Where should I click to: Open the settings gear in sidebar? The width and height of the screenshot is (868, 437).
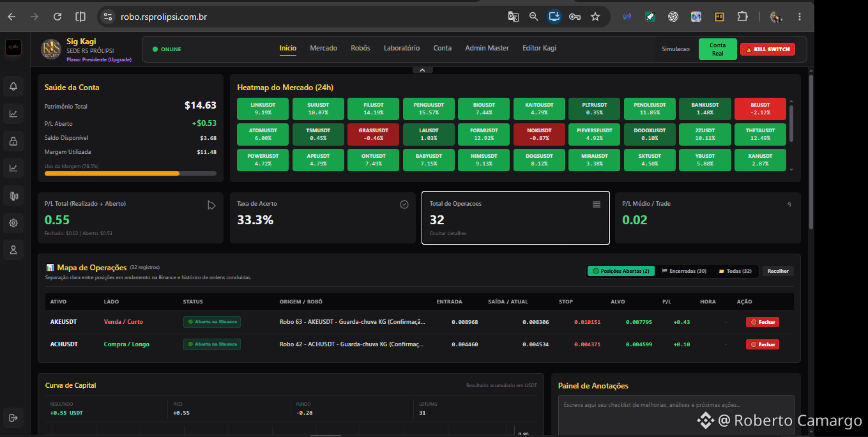[x=13, y=223]
